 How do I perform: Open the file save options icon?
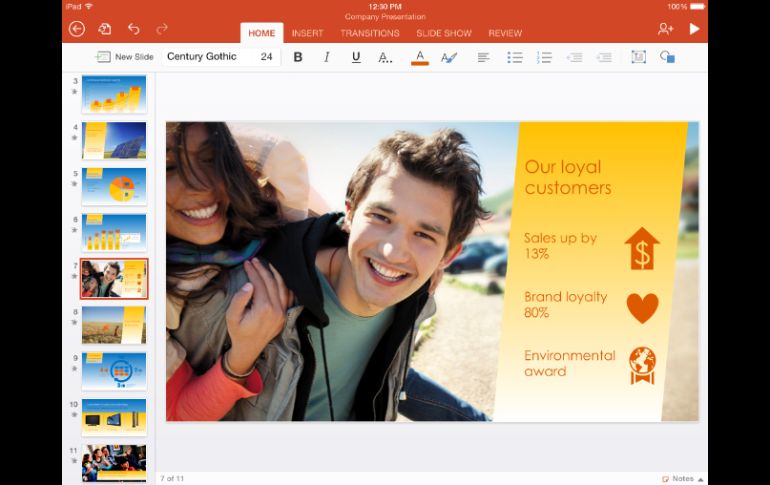tap(105, 29)
